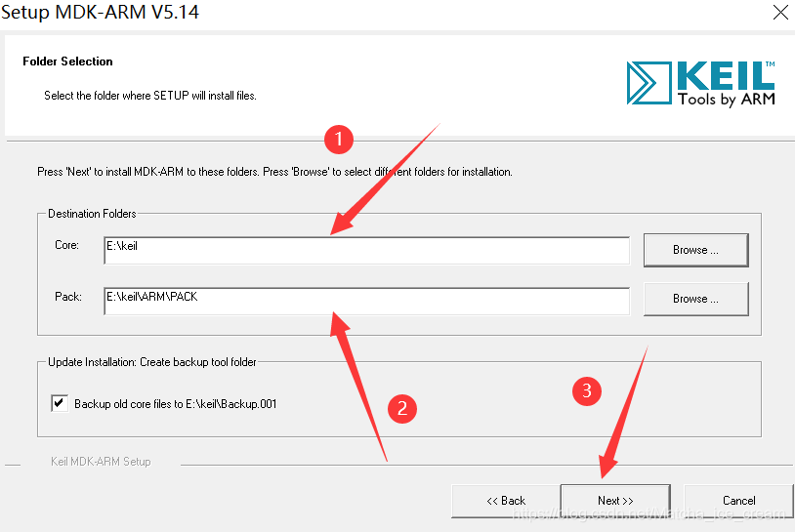Click the 'Press Next to install MDK-ARM' instruction text
This screenshot has height=532, width=795.
click(274, 172)
